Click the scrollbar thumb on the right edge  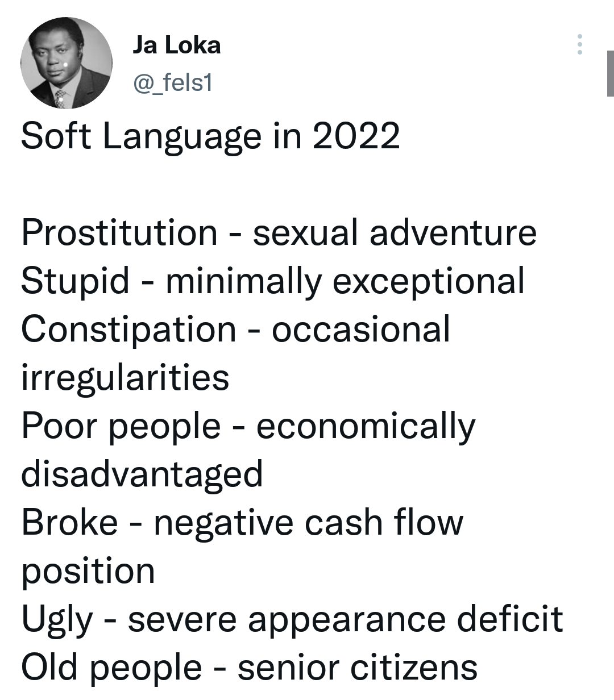click(611, 73)
